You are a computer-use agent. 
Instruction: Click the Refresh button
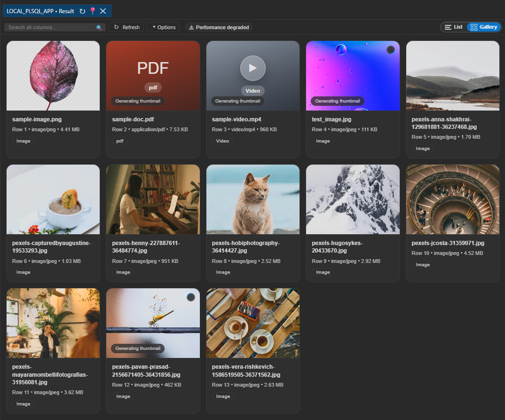tap(126, 27)
